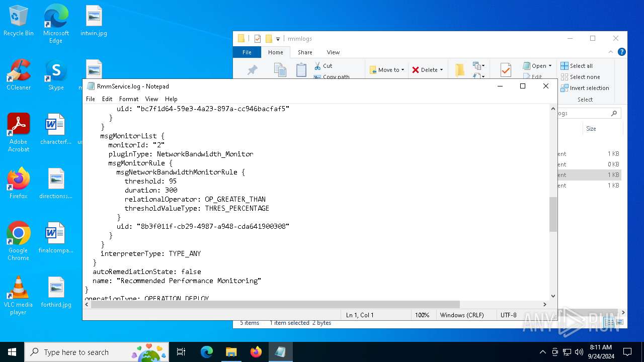Open Notepad Format menu
644x362 pixels.
[129, 99]
